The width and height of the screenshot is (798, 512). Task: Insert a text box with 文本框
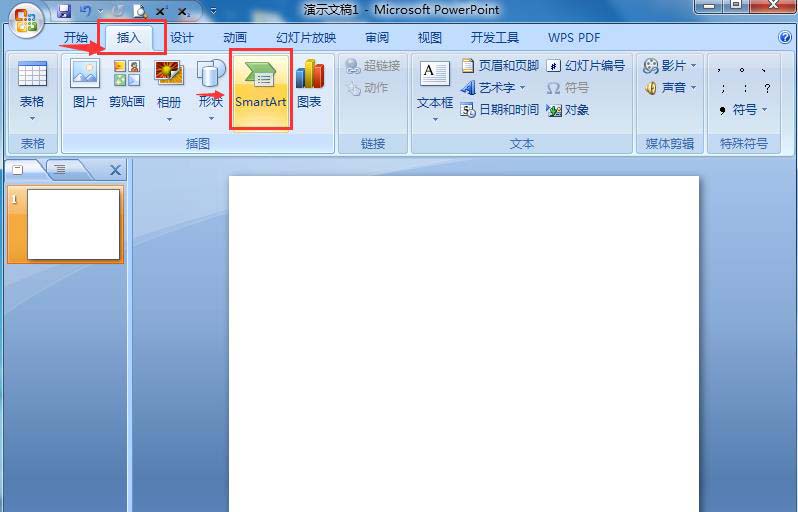pos(435,84)
